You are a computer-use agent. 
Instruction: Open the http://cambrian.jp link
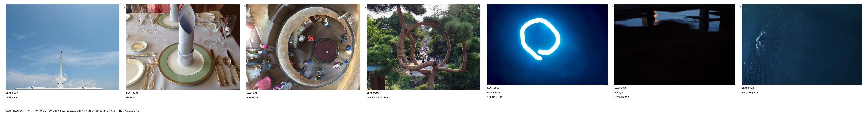128,111
